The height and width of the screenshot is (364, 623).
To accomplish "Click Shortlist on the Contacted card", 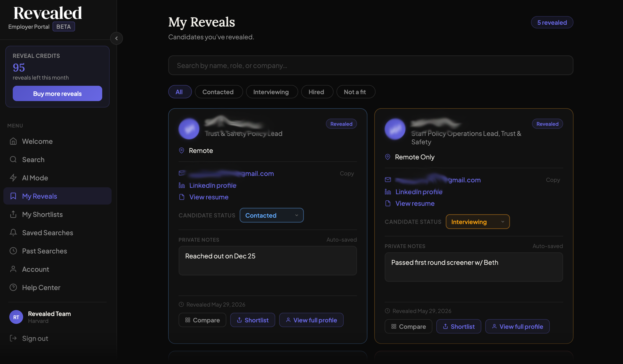I will (252, 320).
